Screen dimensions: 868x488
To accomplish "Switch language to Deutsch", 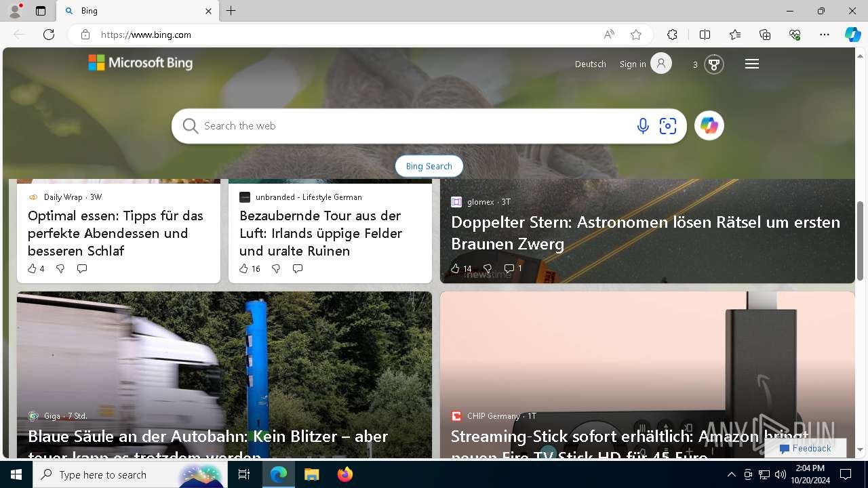I will pos(590,64).
